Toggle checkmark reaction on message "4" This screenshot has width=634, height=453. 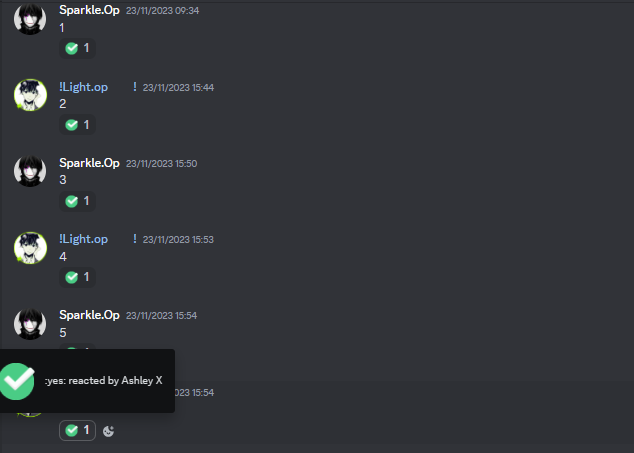tap(78, 277)
